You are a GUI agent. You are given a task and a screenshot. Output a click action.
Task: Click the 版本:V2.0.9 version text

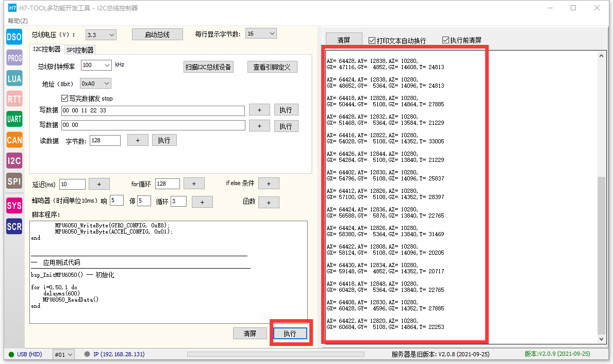click(x=557, y=354)
